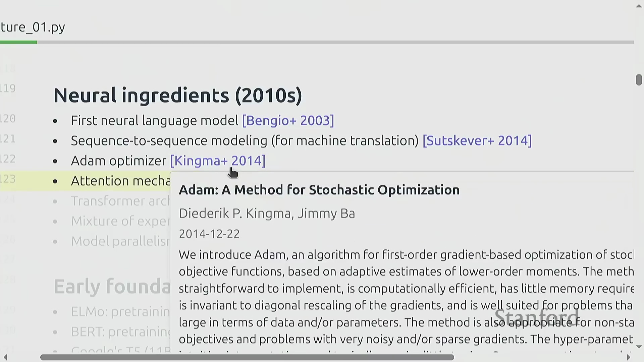
Task: Select line number 120 in the gutter
Action: click(8, 119)
